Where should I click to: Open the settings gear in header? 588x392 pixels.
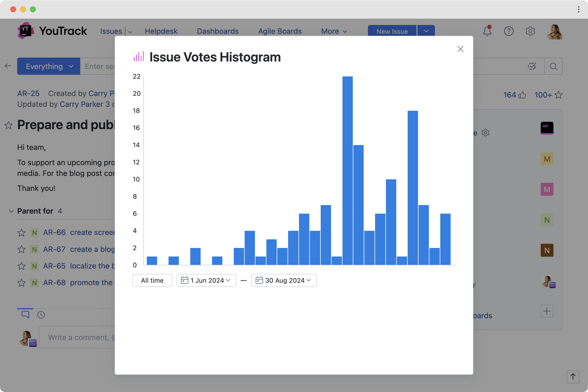(530, 31)
